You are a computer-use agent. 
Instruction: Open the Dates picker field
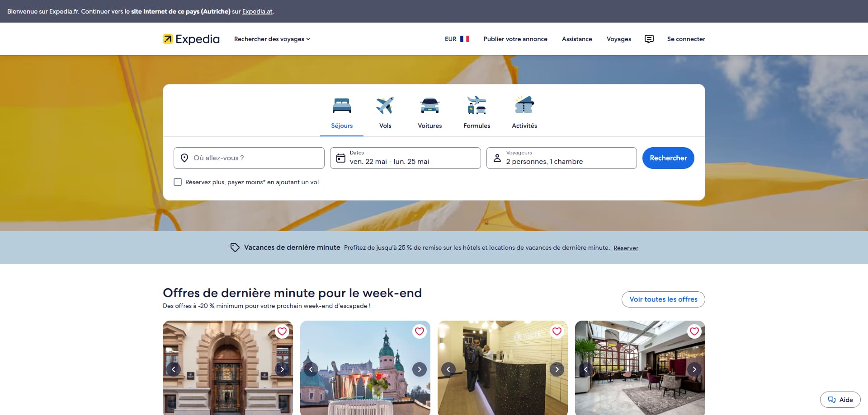(405, 158)
